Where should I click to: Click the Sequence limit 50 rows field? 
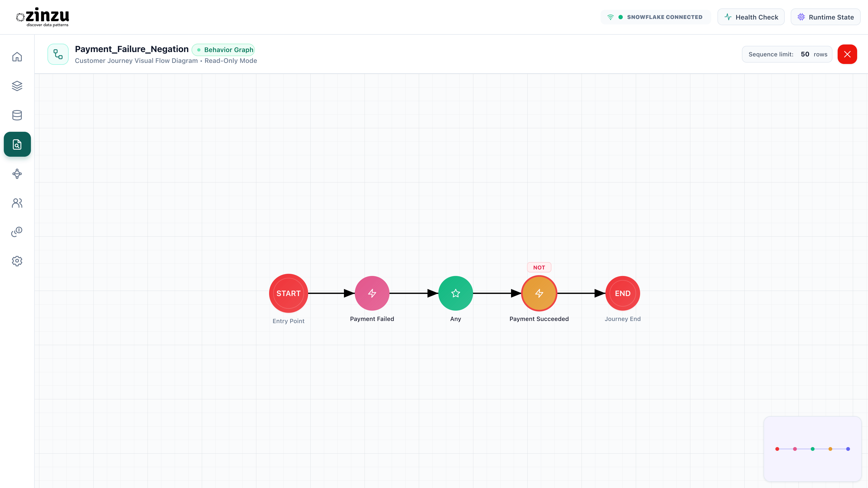point(787,54)
